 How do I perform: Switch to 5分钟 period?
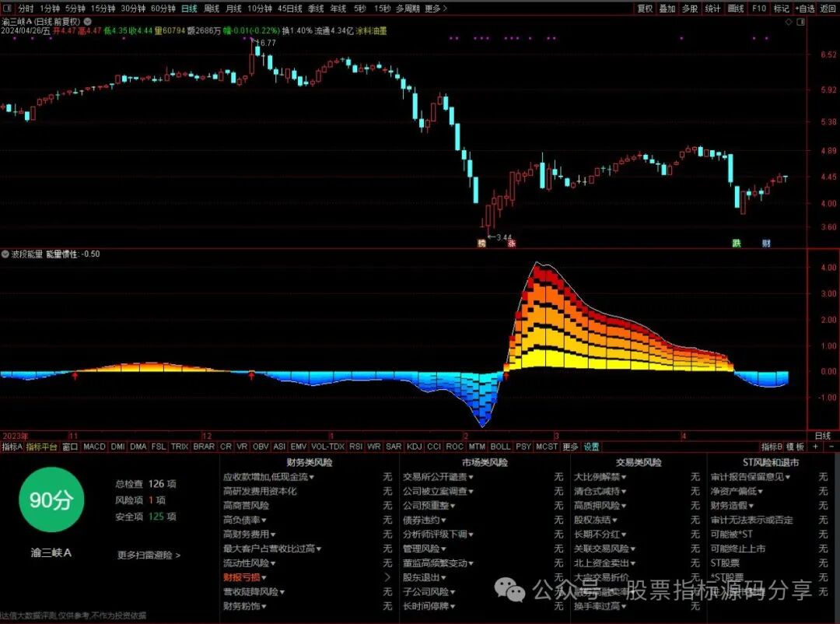pos(75,9)
